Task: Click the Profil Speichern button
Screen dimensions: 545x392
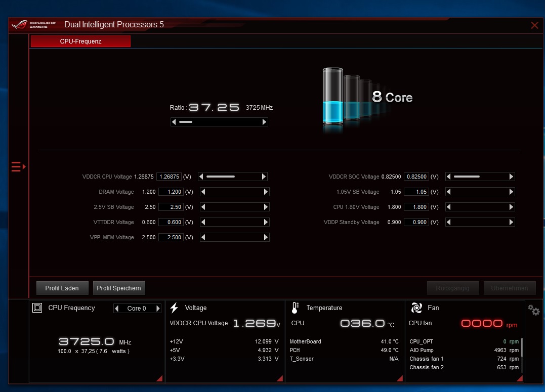Action: (x=119, y=288)
